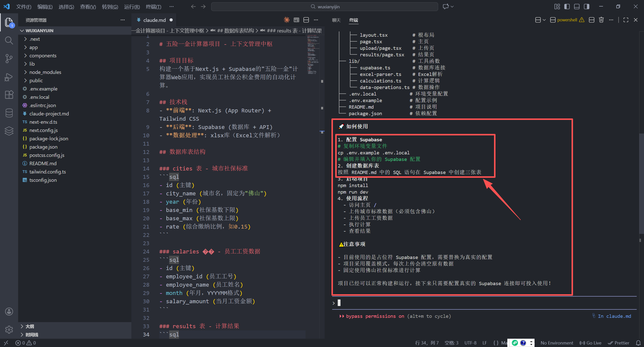Expand the 时间线 timeline section
Viewport: 644px width, 347px height.
point(75,334)
